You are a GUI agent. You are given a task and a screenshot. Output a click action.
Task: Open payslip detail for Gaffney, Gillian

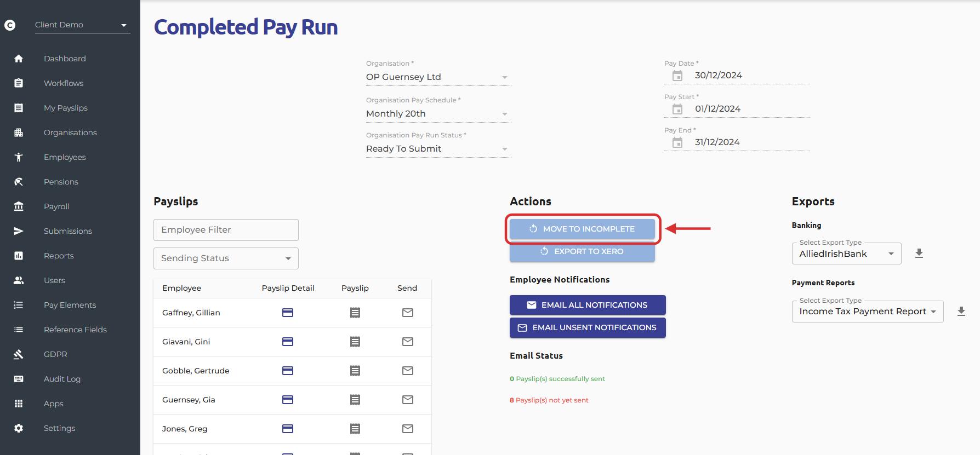[288, 313]
